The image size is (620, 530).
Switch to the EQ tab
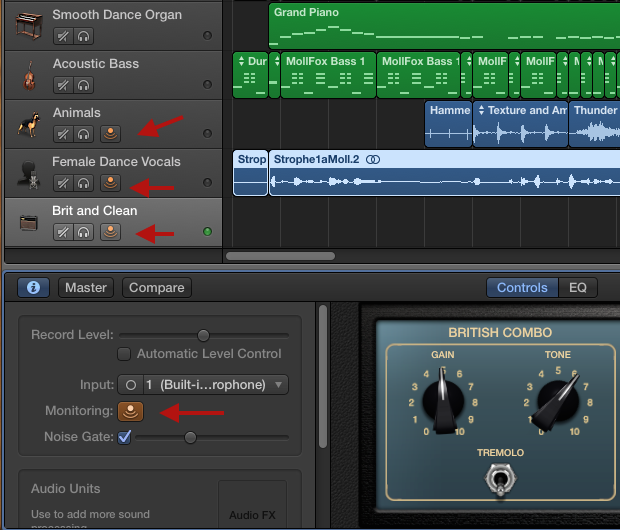click(578, 288)
